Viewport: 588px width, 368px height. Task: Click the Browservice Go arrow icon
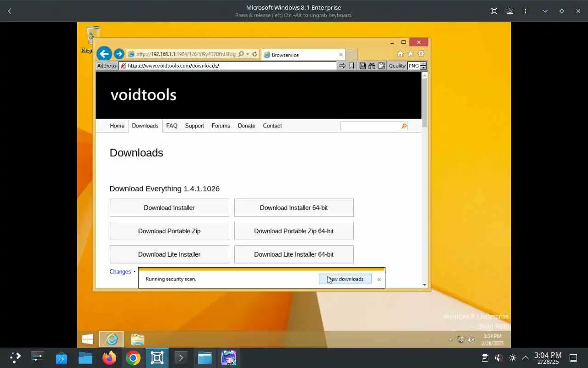[x=342, y=66]
